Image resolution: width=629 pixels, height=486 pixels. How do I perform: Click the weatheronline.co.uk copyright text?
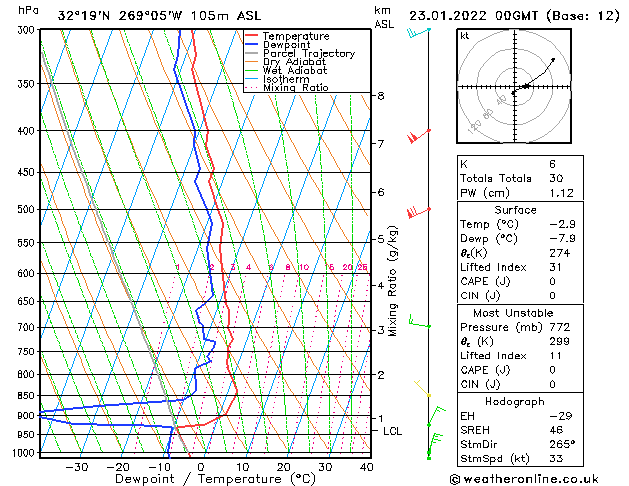[524, 479]
